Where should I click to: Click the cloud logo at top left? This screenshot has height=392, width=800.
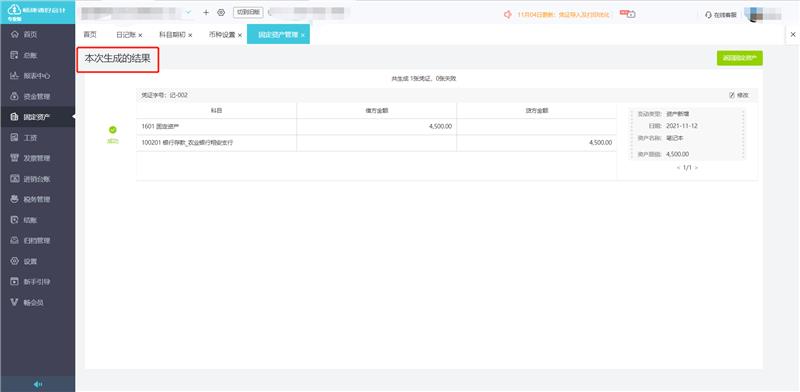pyautogui.click(x=13, y=10)
